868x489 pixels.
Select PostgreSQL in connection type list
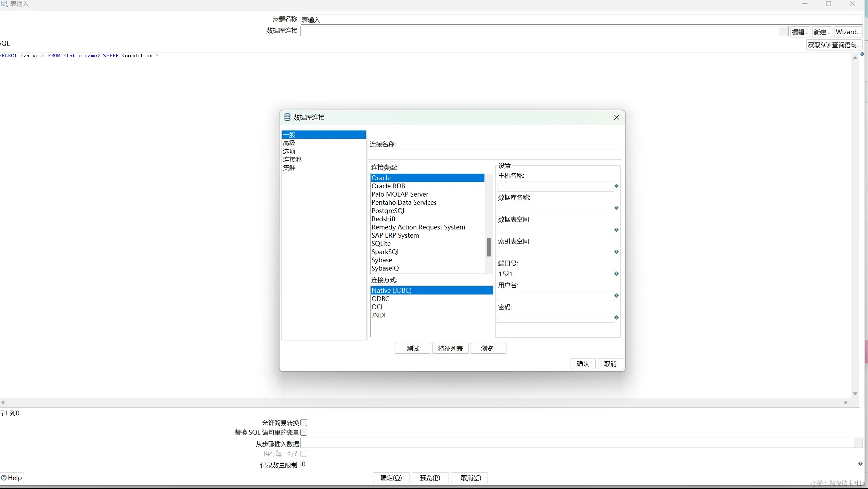[x=388, y=211]
